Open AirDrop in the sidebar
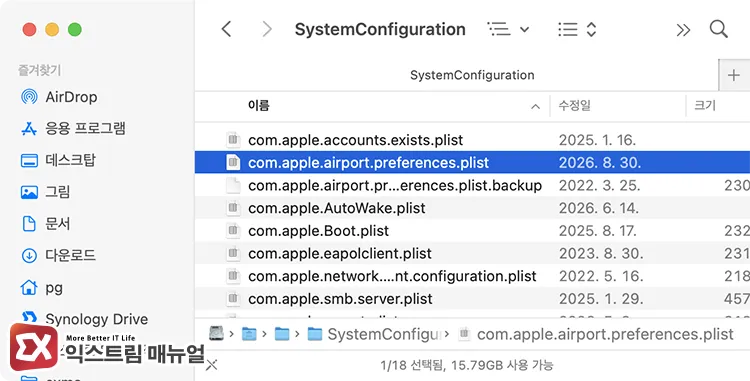The height and width of the screenshot is (381, 750). point(71,97)
